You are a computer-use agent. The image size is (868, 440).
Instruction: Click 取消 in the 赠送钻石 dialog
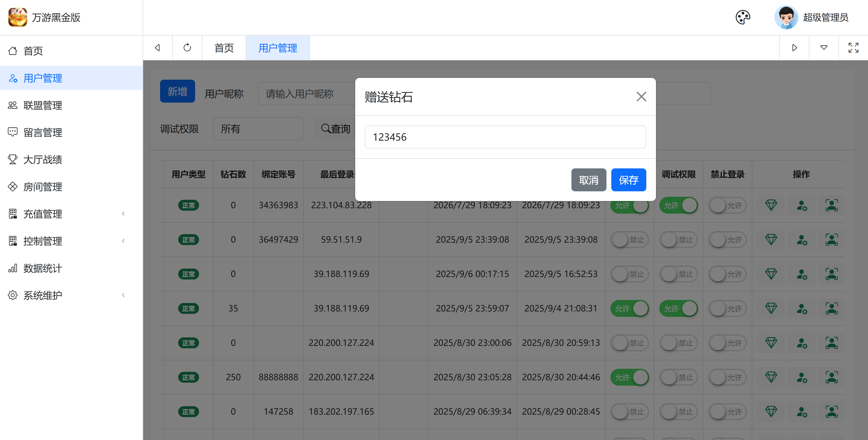(589, 180)
